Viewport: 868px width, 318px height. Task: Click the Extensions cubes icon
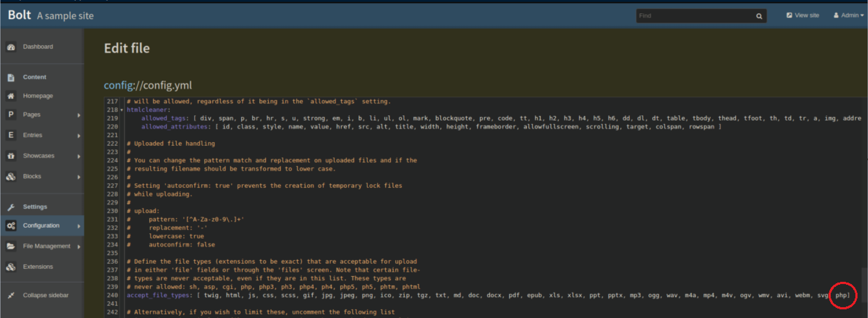(11, 267)
